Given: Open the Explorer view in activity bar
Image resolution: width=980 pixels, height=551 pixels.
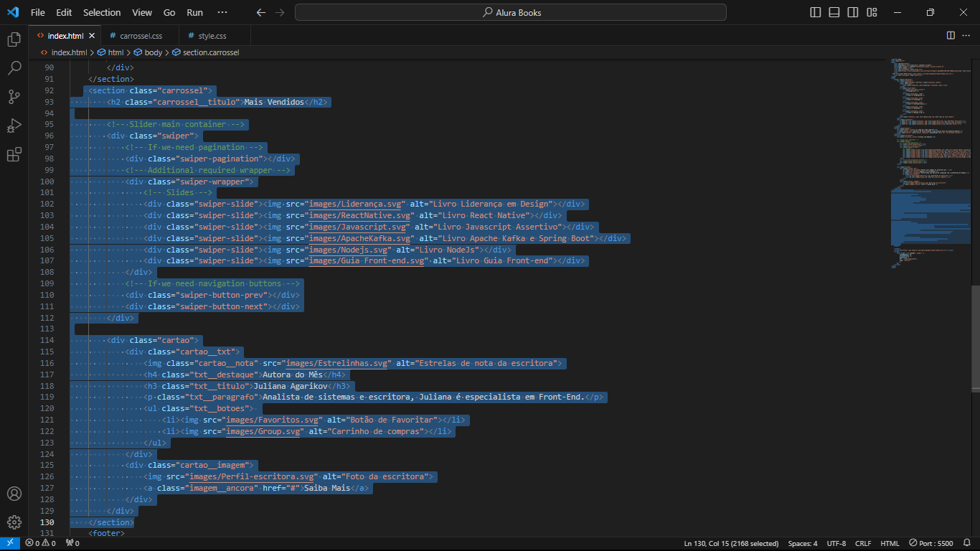Looking at the screenshot, I should 14,39.
